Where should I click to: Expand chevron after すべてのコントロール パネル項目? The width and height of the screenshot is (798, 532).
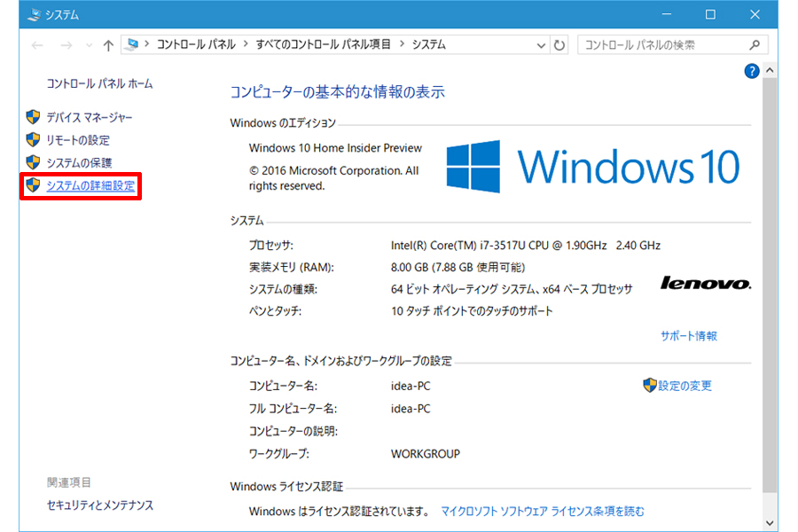[x=402, y=44]
